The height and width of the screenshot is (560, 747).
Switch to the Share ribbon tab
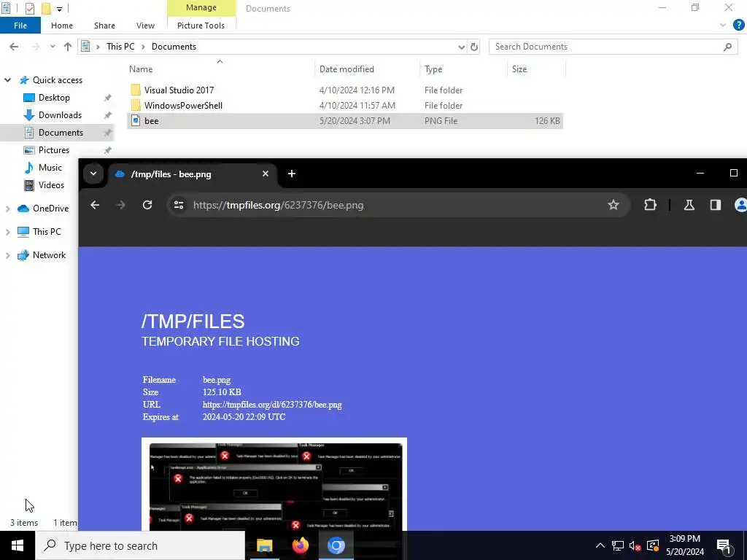pyautogui.click(x=104, y=26)
